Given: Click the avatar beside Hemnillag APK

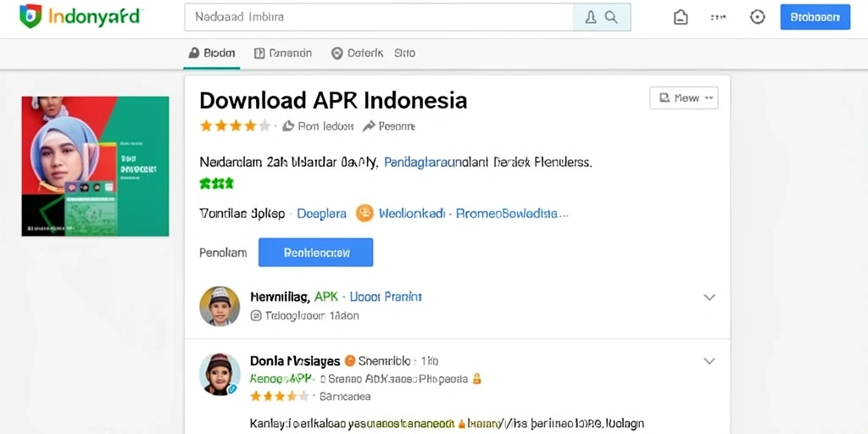Looking at the screenshot, I should pos(220,306).
